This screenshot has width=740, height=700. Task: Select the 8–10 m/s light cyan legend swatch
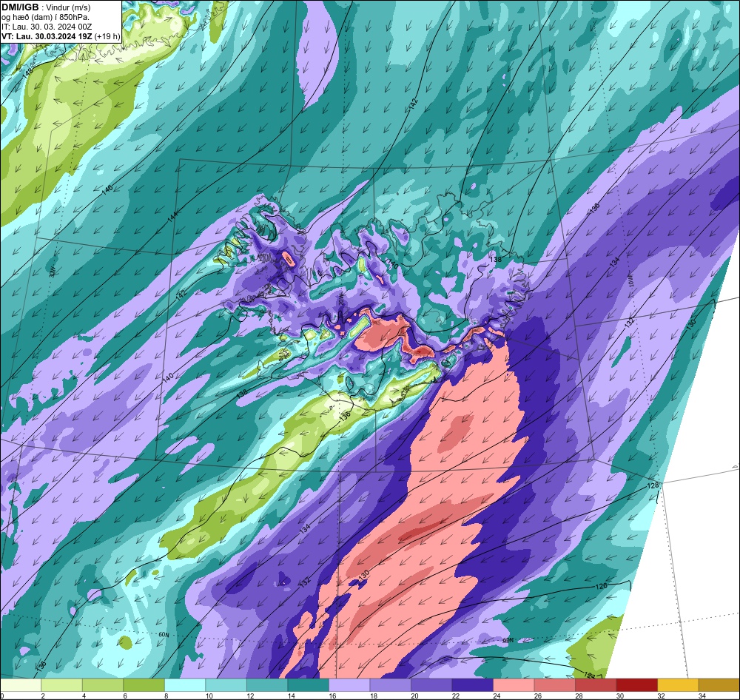point(185,685)
